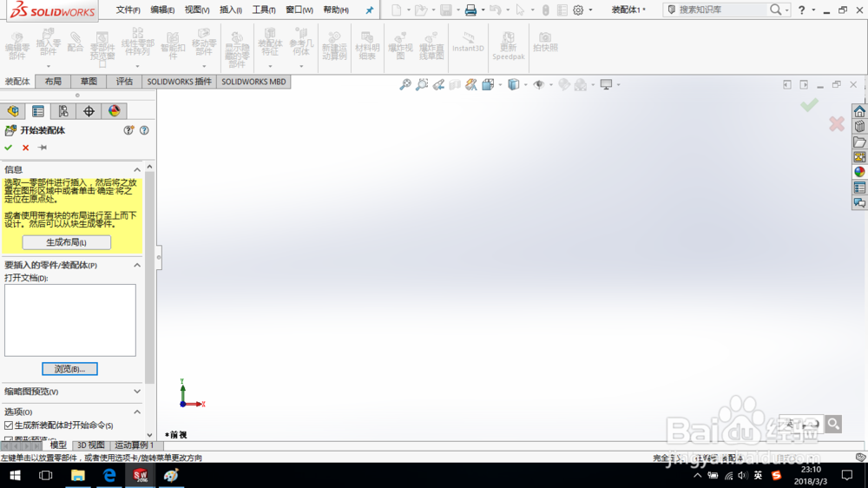Click the 浏览(B)... button
Image resolution: width=868 pixels, height=488 pixels.
[69, 369]
